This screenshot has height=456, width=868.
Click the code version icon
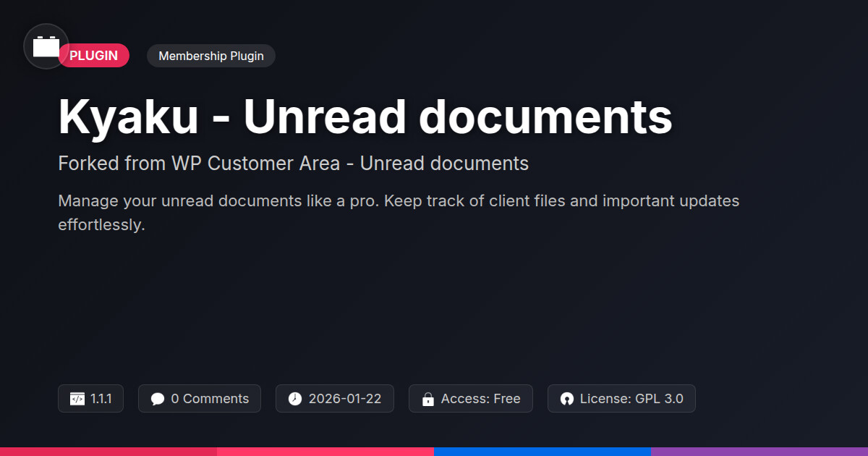click(x=77, y=399)
